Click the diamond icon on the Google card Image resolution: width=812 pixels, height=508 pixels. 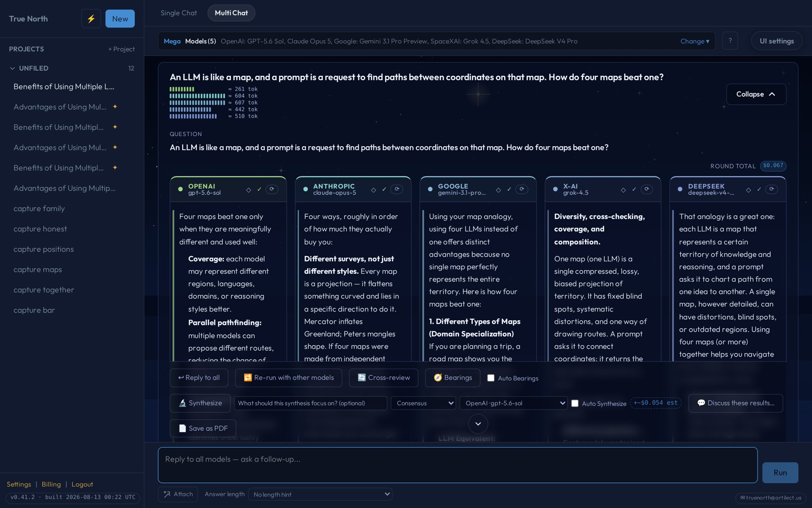point(498,190)
